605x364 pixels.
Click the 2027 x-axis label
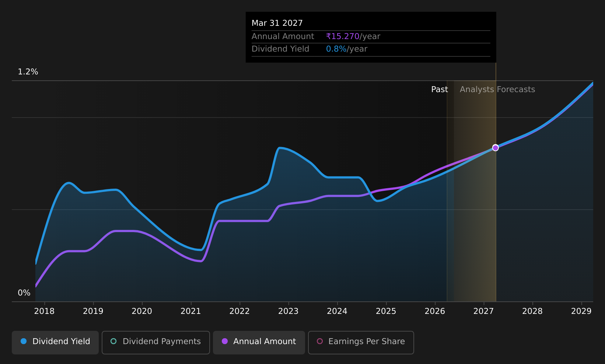483,311
